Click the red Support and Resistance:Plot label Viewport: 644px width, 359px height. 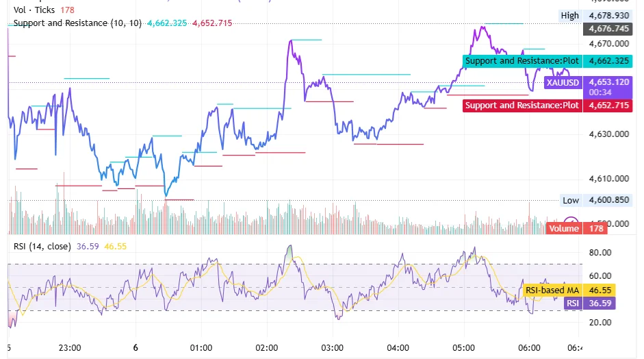[x=521, y=106]
